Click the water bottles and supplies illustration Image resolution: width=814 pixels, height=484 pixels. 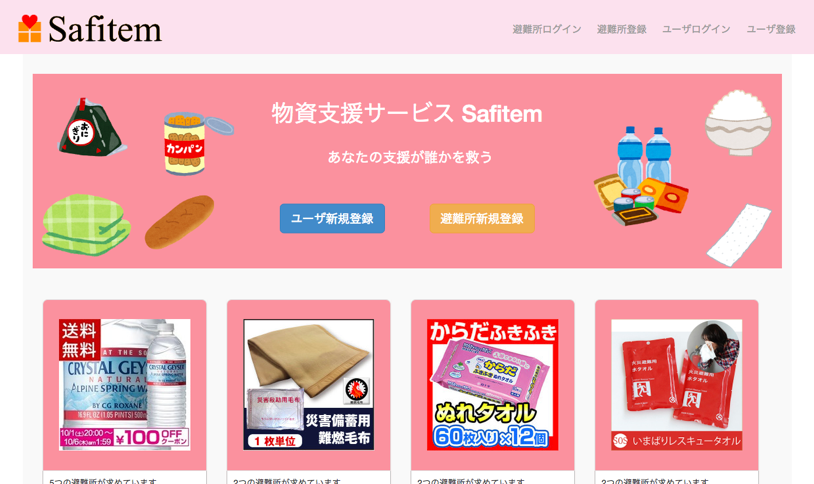tap(642, 176)
